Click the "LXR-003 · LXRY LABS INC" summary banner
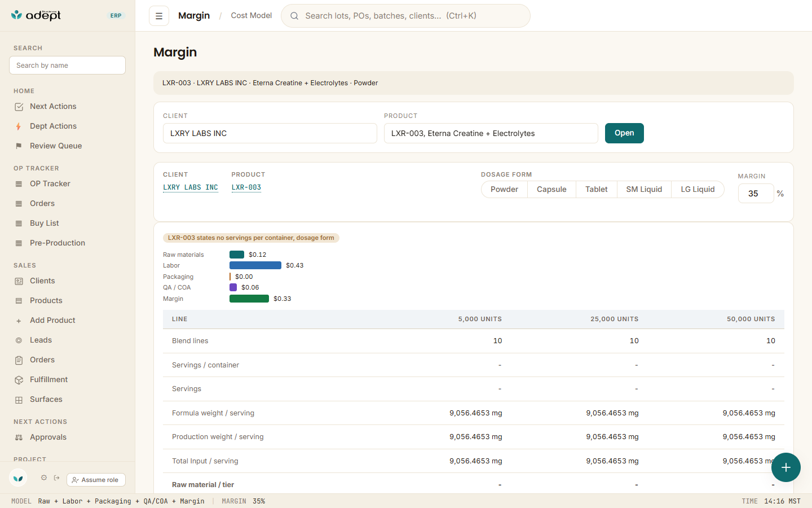 [474, 83]
